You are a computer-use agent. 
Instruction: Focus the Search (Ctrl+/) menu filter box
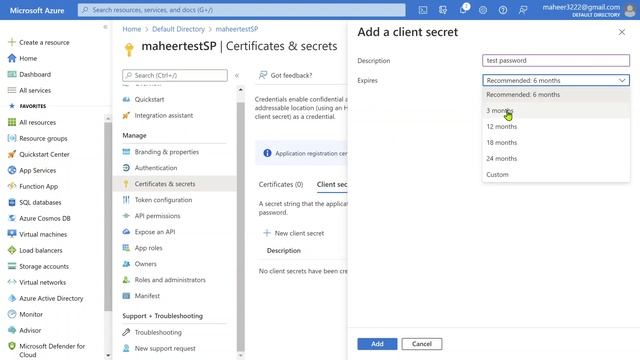click(x=175, y=76)
